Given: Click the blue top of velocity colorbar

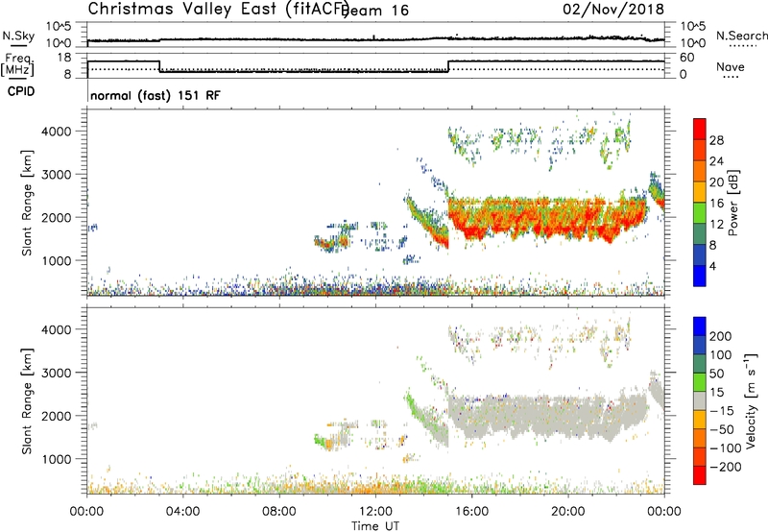Looking at the screenshot, I should (700, 326).
